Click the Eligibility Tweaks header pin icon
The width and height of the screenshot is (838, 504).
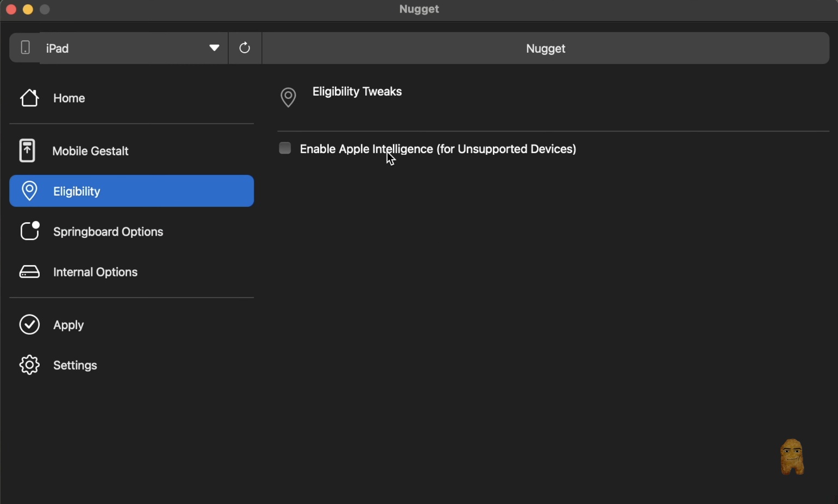pos(289,98)
